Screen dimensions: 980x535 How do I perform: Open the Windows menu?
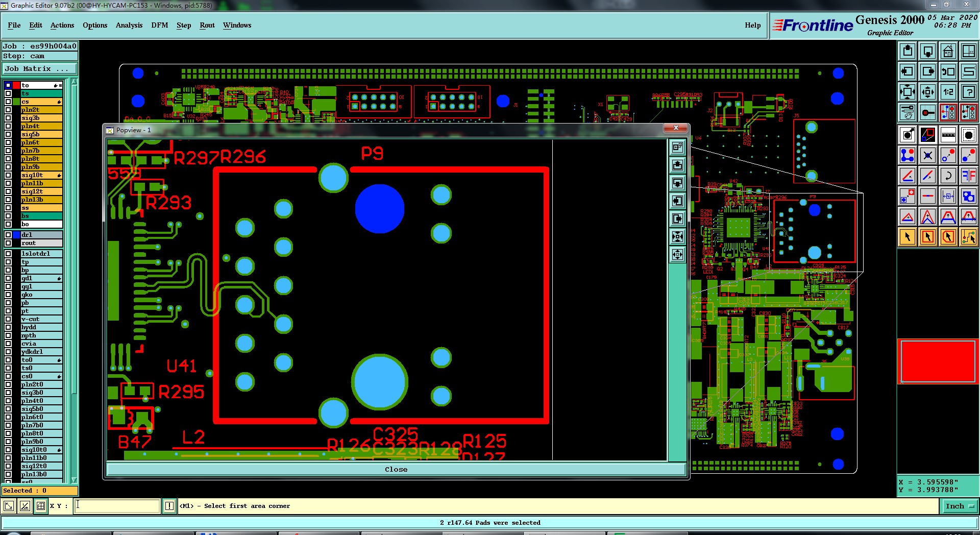pyautogui.click(x=237, y=25)
